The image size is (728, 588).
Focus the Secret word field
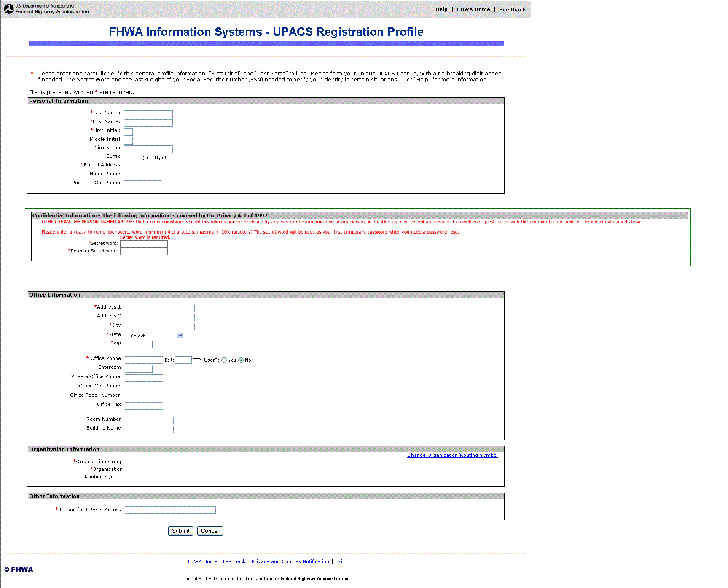tap(144, 244)
